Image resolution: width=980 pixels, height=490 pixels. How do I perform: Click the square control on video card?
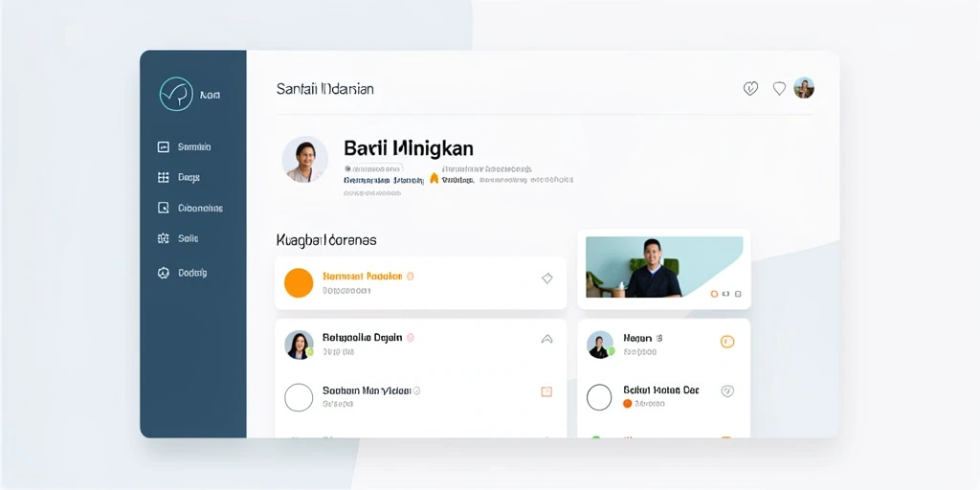coord(738,294)
